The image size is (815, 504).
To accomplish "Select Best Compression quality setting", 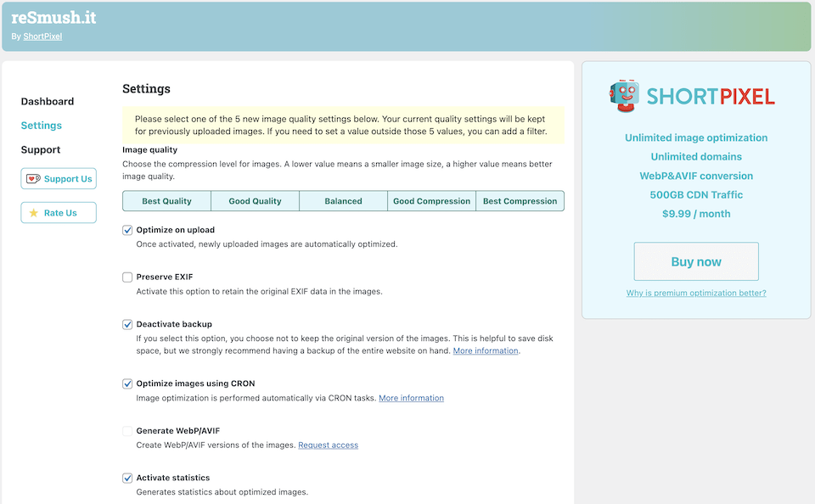I will 520,201.
